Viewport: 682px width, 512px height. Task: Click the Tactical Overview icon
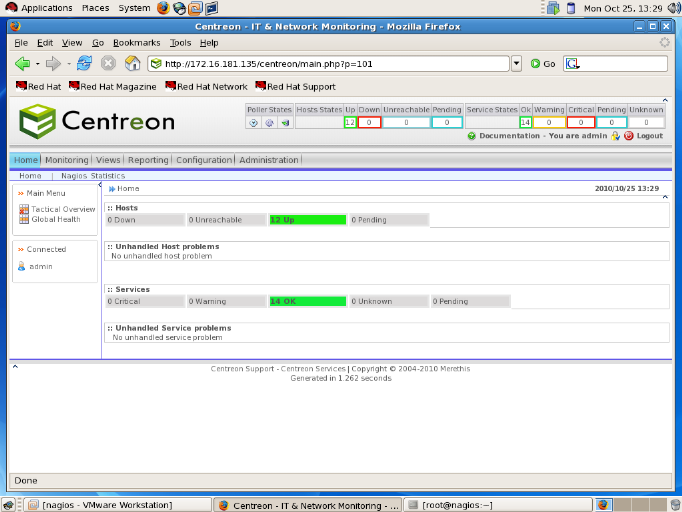pyautogui.click(x=24, y=209)
